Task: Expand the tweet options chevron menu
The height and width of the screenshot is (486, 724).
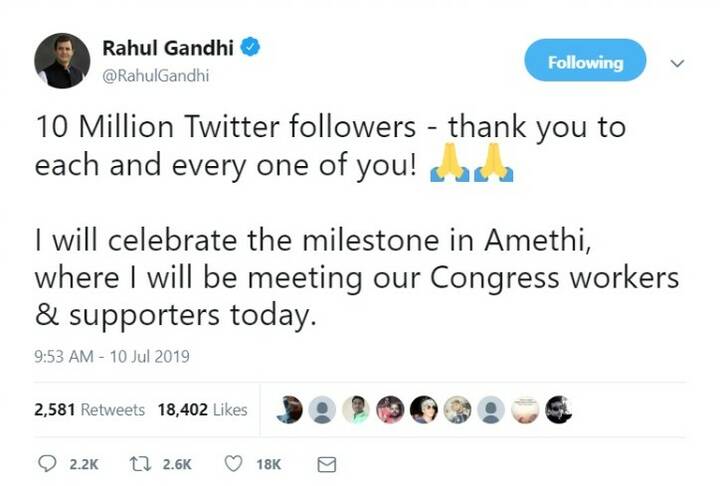Action: tap(676, 63)
